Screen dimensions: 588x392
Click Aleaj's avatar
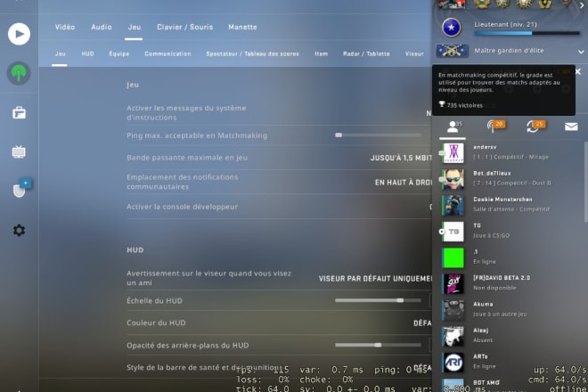point(453,337)
